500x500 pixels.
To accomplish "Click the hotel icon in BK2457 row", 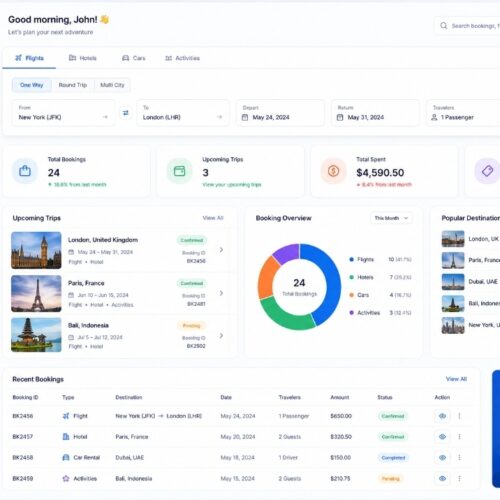I will [66, 437].
